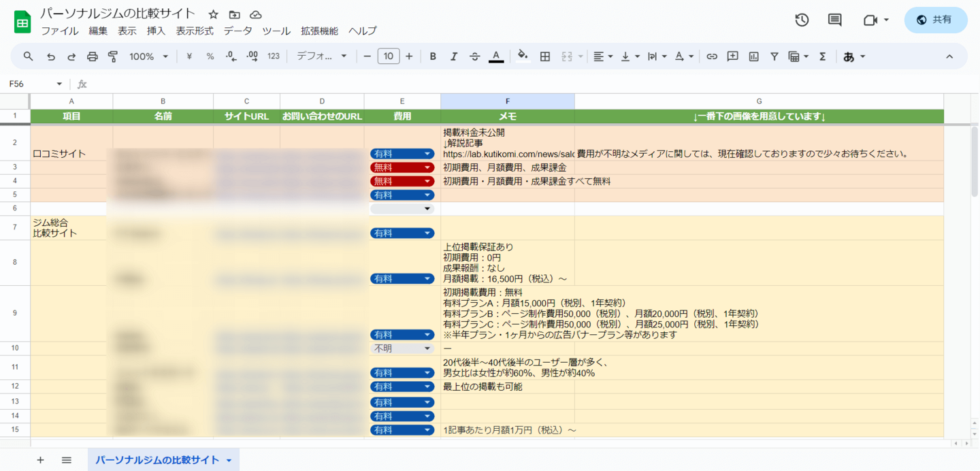Open the データ menu
This screenshot has height=471, width=980.
tap(238, 31)
